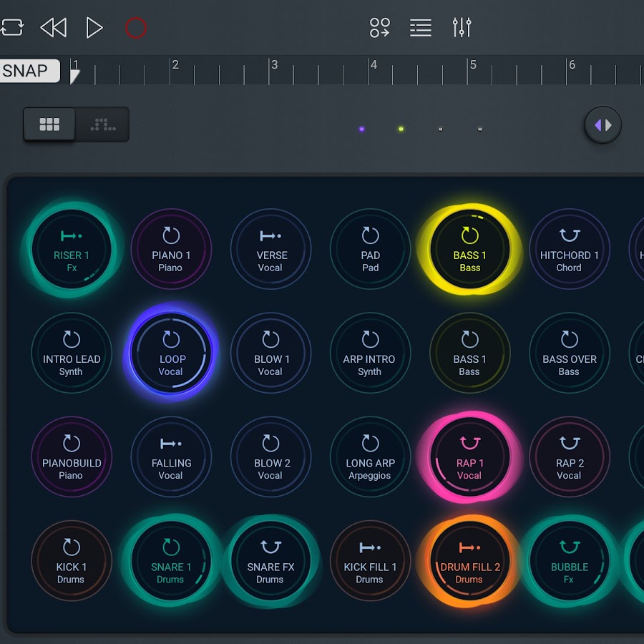Toggle the LOOP Vocal pad
644x644 pixels.
[x=171, y=353]
